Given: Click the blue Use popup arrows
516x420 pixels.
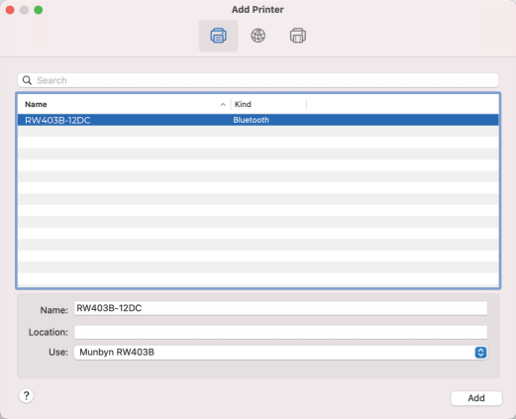Looking at the screenshot, I should tap(480, 353).
